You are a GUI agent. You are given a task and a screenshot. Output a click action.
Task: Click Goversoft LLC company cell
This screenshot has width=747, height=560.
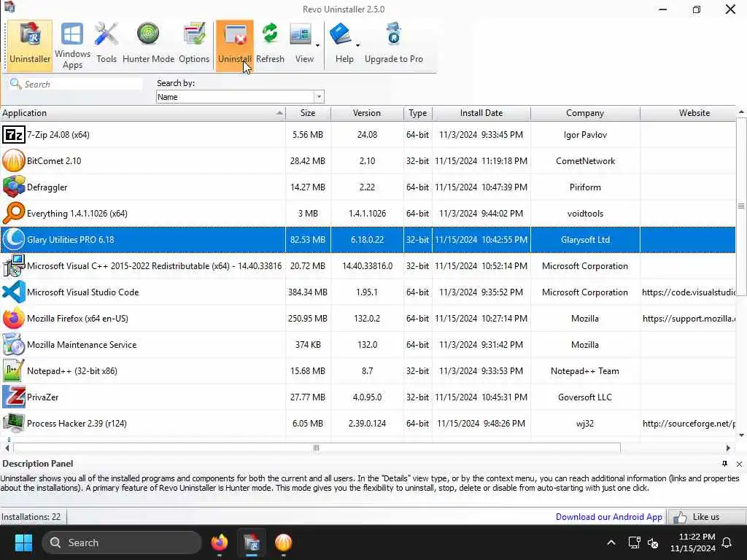pos(585,397)
